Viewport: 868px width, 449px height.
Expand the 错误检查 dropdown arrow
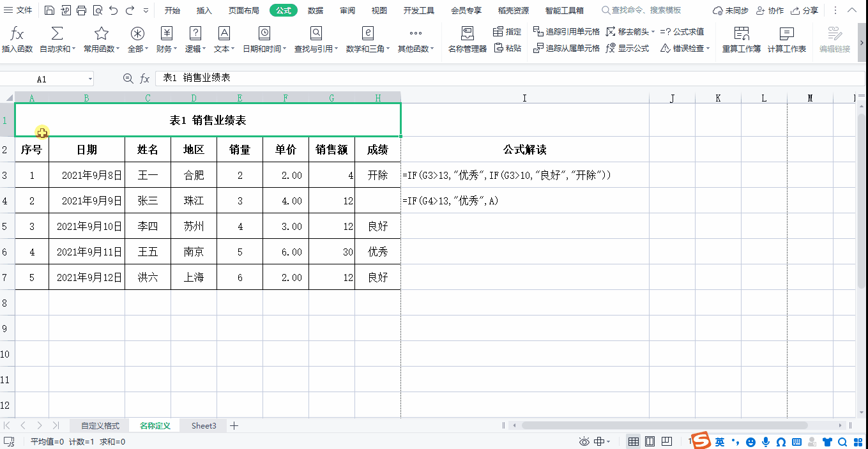point(708,49)
